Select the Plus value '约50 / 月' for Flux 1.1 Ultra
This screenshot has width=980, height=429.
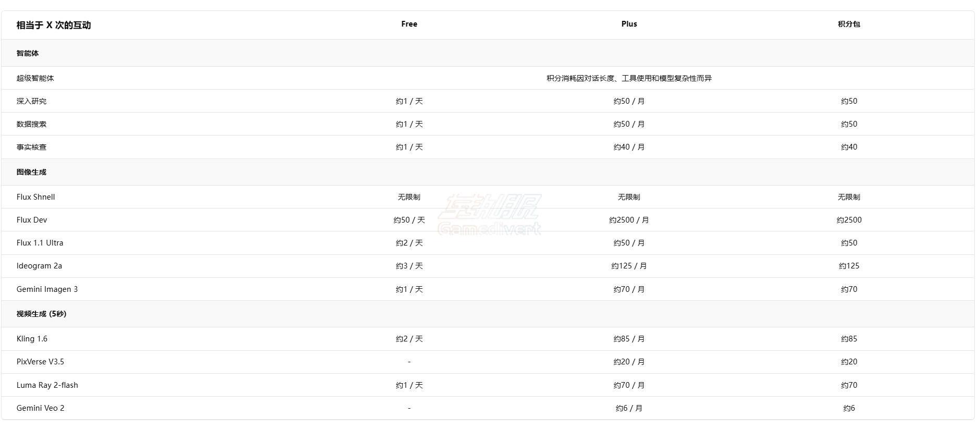pos(629,243)
